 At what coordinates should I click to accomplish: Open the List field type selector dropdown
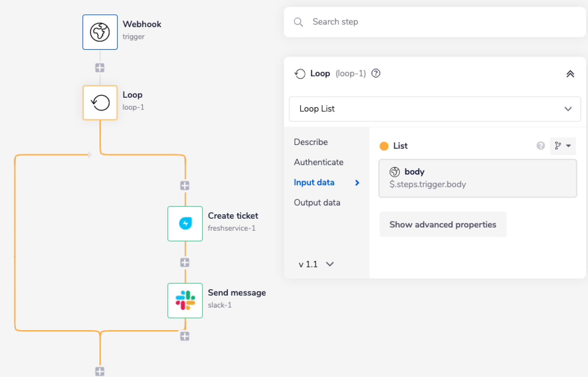point(563,146)
